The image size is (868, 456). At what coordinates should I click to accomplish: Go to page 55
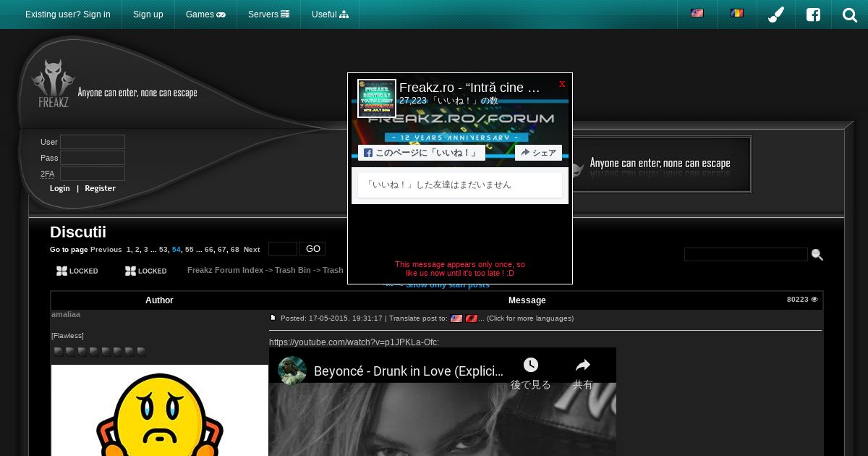[190, 250]
